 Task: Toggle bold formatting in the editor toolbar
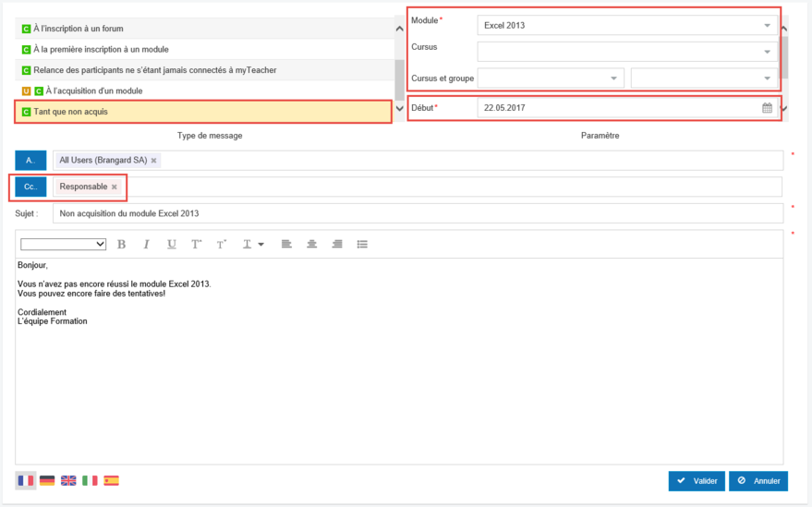122,245
